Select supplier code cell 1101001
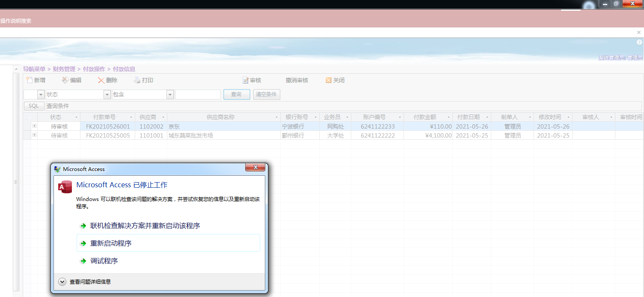 (151, 135)
